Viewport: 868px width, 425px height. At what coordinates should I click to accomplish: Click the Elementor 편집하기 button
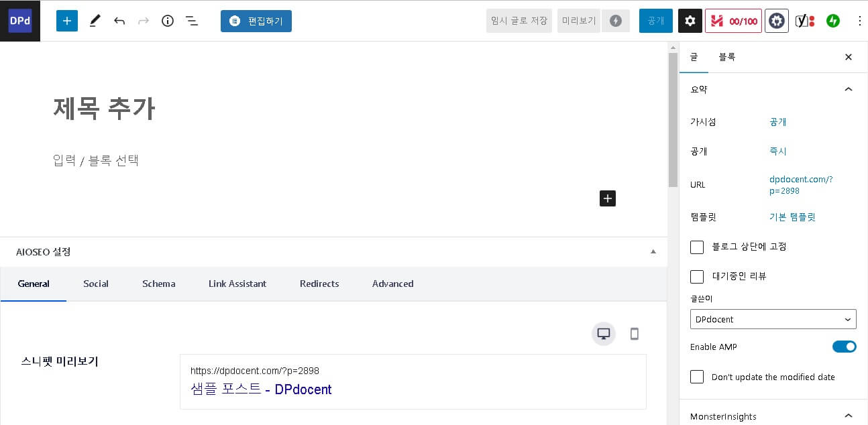tap(256, 21)
